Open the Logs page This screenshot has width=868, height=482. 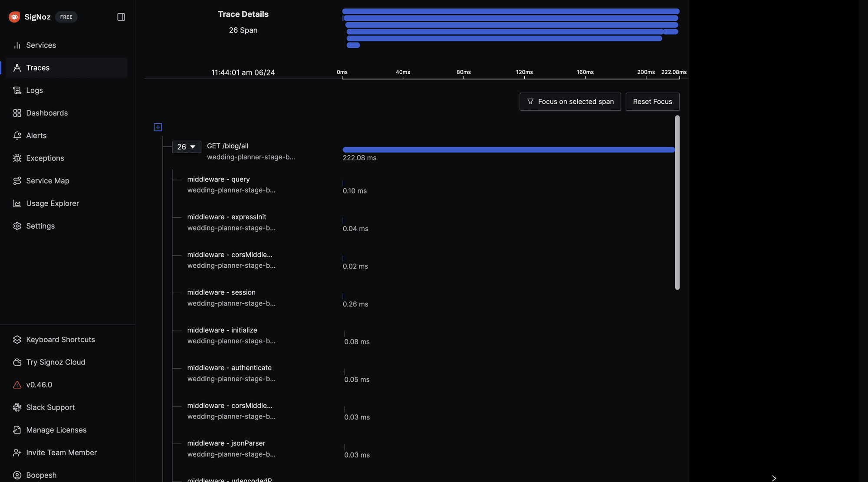(x=67, y=90)
